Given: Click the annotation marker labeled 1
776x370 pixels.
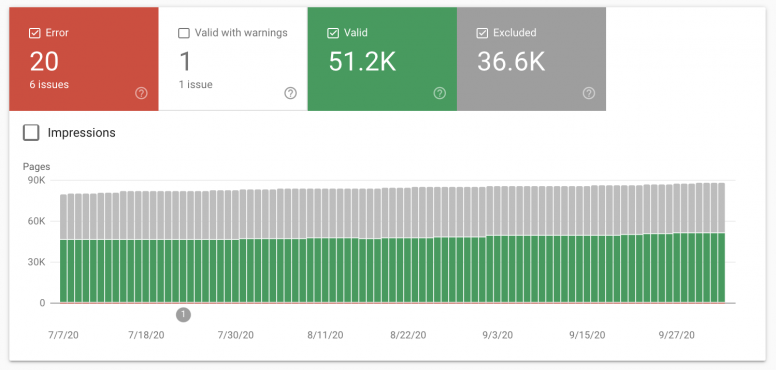Looking at the screenshot, I should (183, 314).
